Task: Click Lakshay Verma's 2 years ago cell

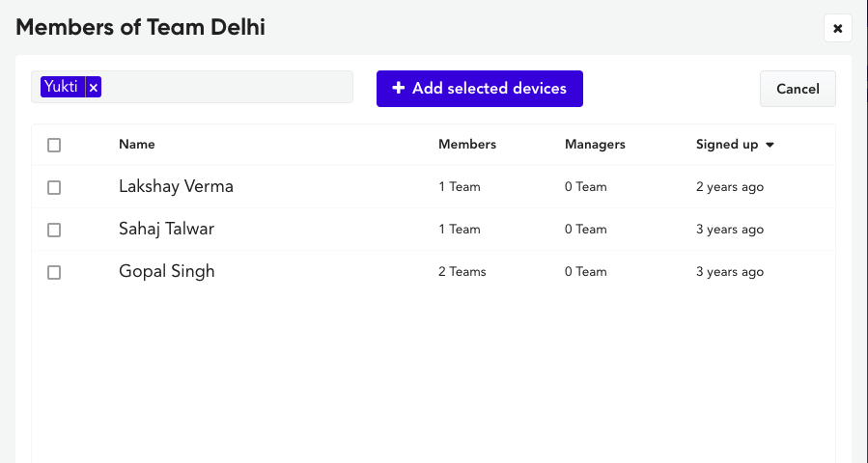Action: coord(730,187)
